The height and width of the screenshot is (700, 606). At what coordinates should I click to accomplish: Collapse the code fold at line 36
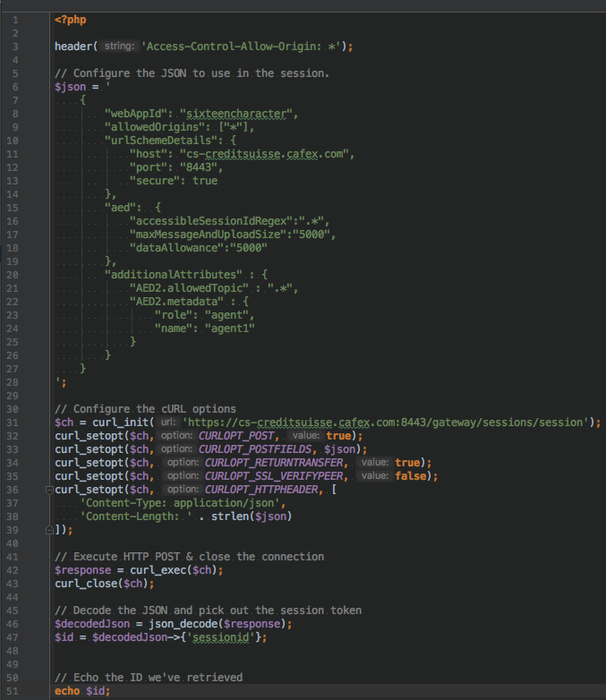(49, 490)
